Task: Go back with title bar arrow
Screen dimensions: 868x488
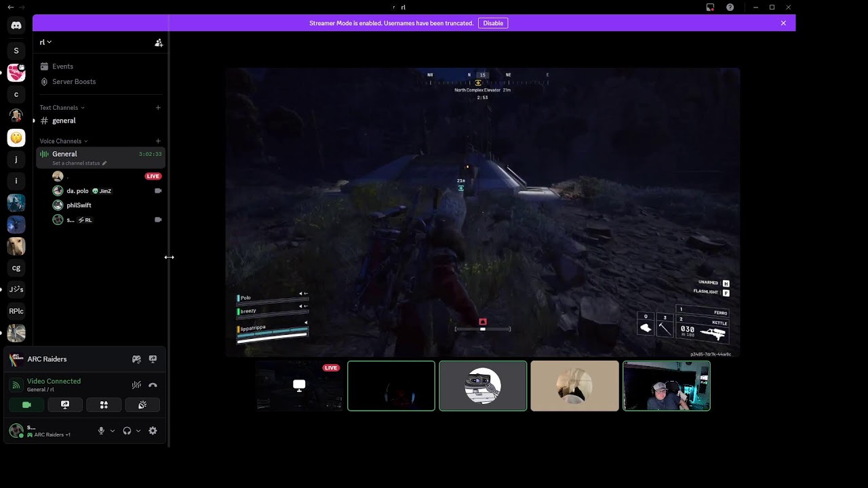Action: click(10, 7)
